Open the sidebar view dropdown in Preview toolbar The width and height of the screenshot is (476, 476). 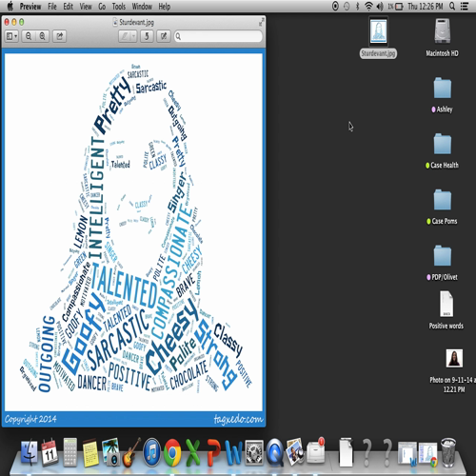point(12,36)
